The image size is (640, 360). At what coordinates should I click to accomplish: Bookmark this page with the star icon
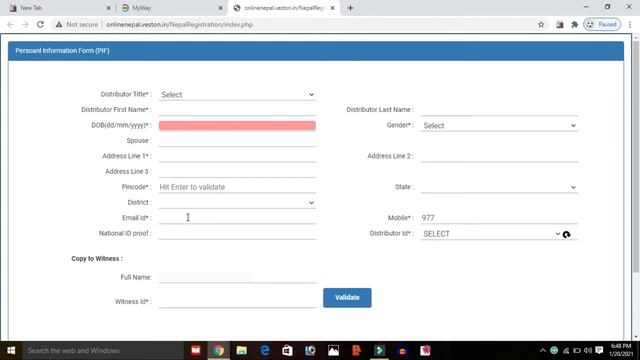tap(541, 24)
